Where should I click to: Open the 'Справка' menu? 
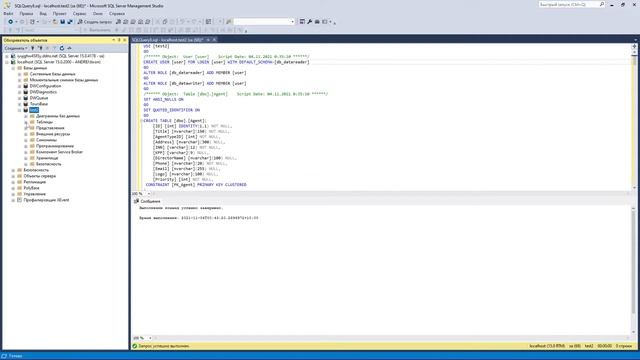pyautogui.click(x=117, y=13)
